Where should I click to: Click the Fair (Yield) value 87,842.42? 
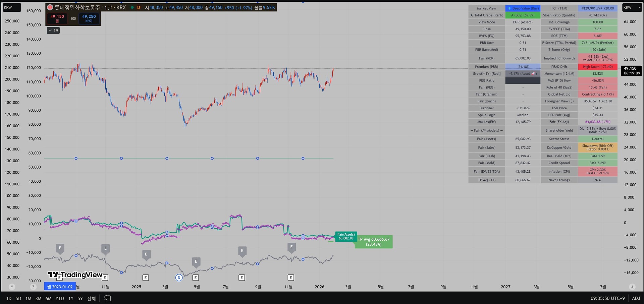click(x=523, y=163)
